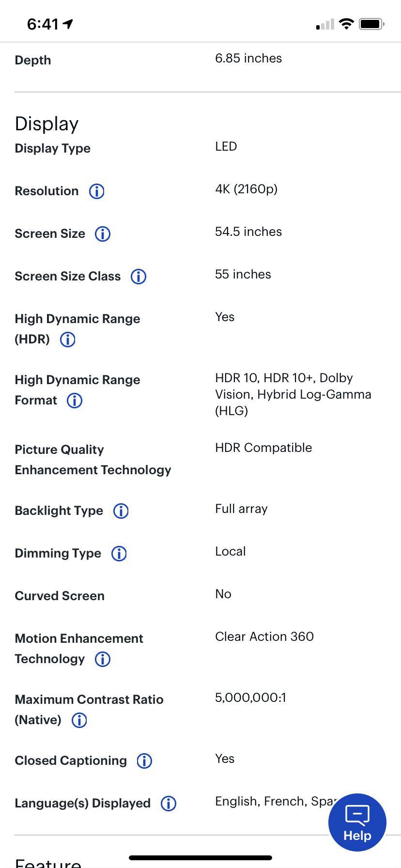Select the 5,000,000:1 contrast ratio value
The height and width of the screenshot is (868, 401).
tap(250, 698)
